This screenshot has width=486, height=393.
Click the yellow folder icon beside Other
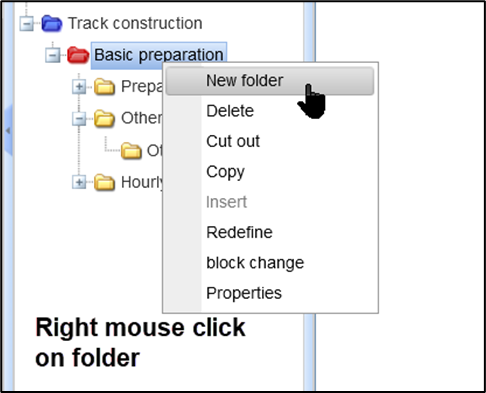(104, 118)
